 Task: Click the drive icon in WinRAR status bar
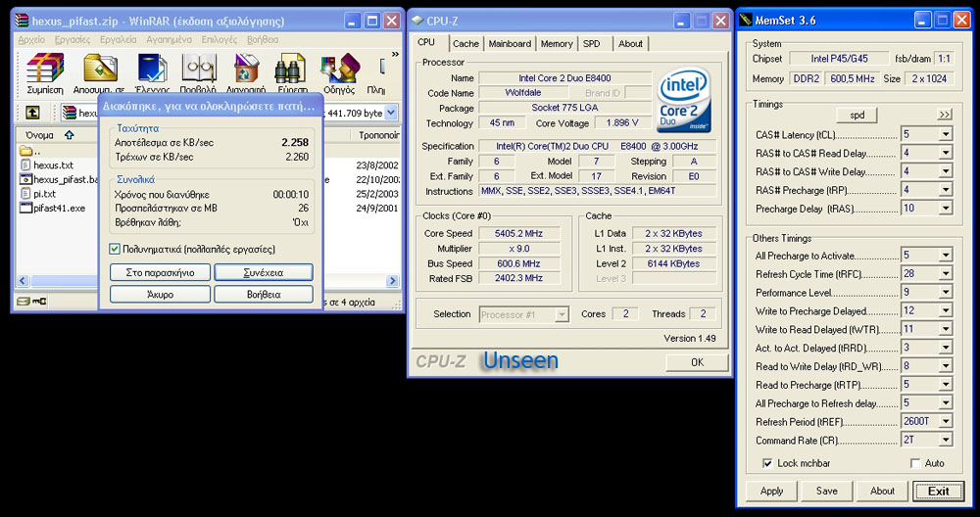(x=24, y=302)
